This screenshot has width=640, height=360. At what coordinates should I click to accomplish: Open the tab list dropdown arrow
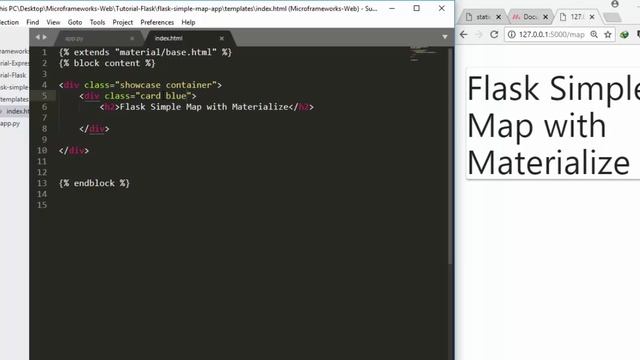pos(444,37)
